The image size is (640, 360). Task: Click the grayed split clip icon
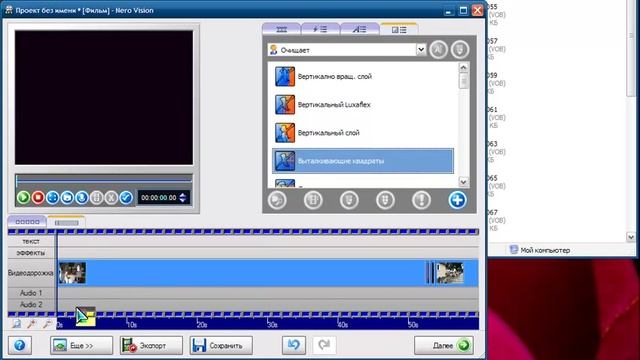click(96, 198)
